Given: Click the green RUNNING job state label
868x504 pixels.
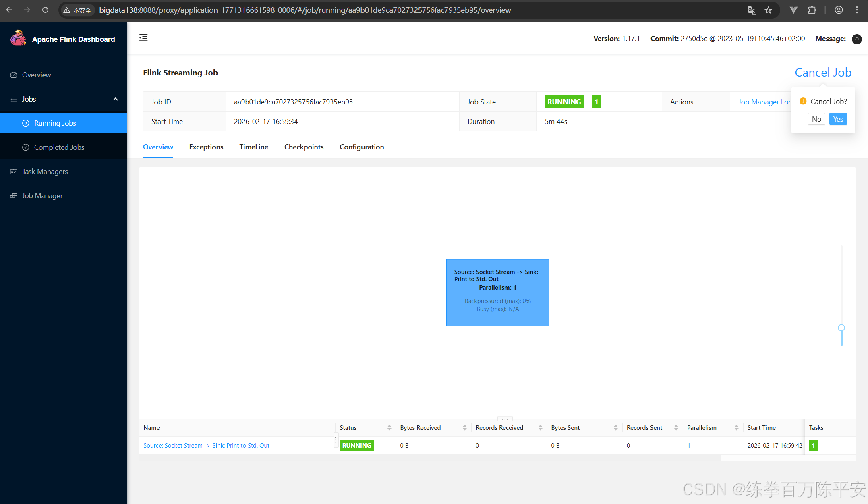Looking at the screenshot, I should point(564,102).
